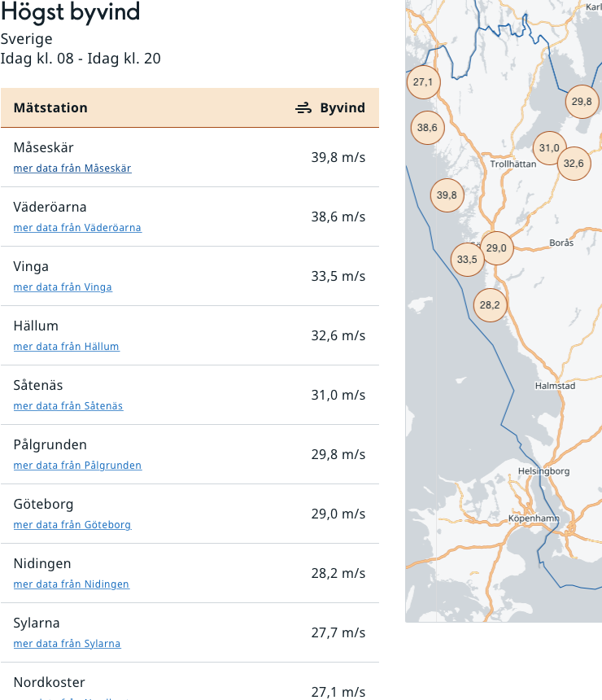602x700 pixels.
Task: Open mer data från Hällum link
Action: point(66,347)
